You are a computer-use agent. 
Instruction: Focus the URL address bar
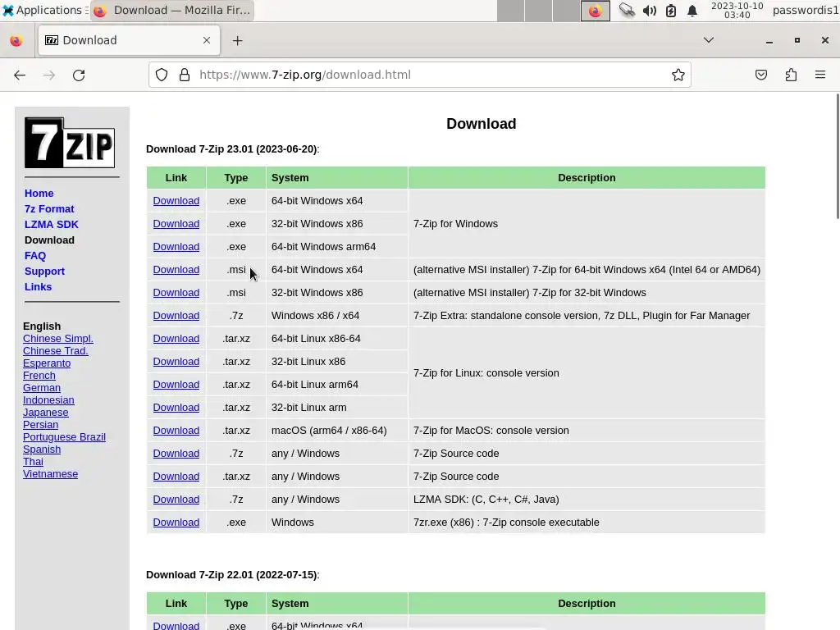pyautogui.click(x=420, y=75)
